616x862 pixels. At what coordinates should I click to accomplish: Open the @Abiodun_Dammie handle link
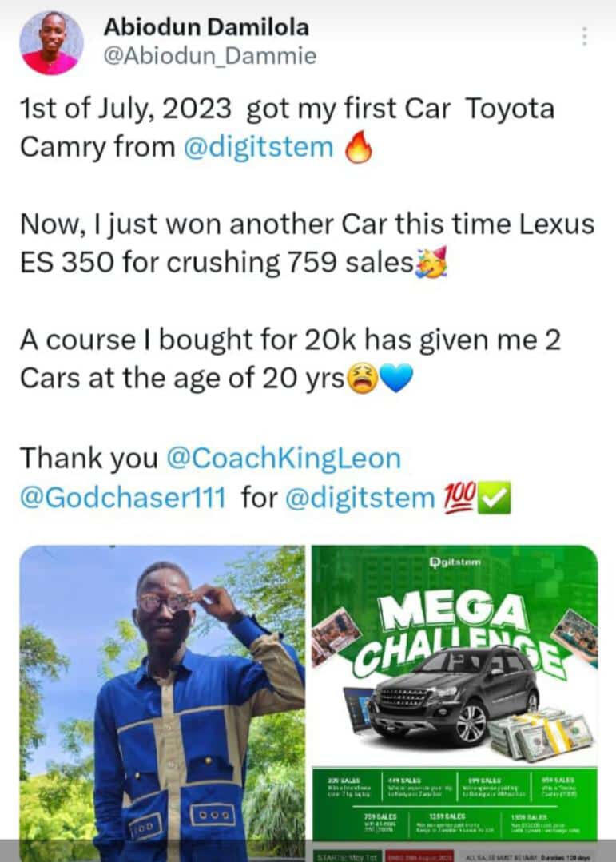click(x=210, y=56)
